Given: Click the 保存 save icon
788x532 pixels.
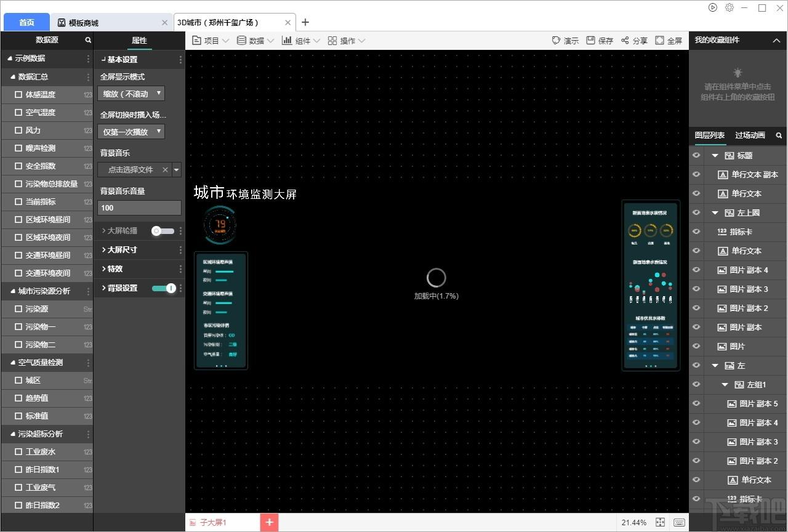Looking at the screenshot, I should (590, 40).
